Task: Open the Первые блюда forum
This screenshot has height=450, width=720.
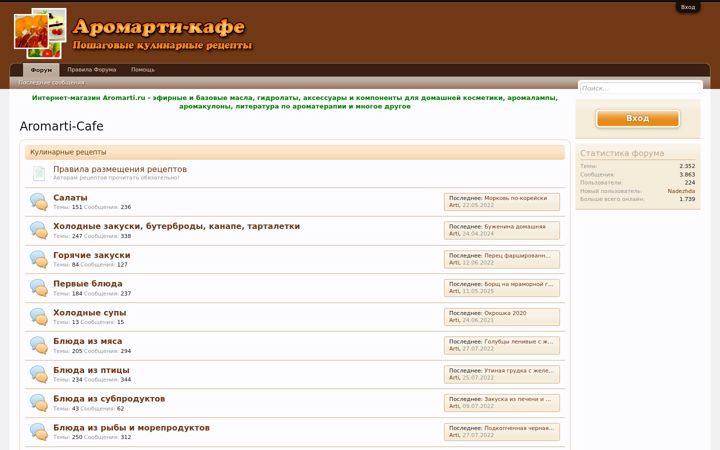Action: (88, 283)
